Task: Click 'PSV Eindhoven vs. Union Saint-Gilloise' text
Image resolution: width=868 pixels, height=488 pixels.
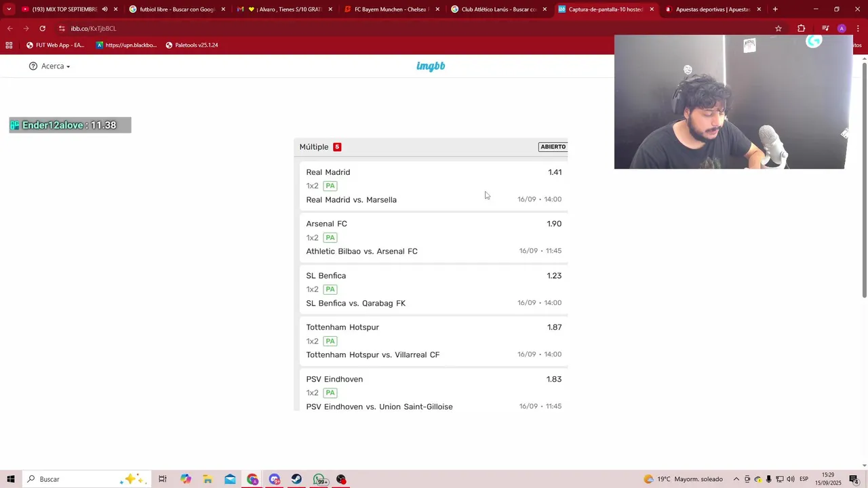Action: tap(379, 407)
